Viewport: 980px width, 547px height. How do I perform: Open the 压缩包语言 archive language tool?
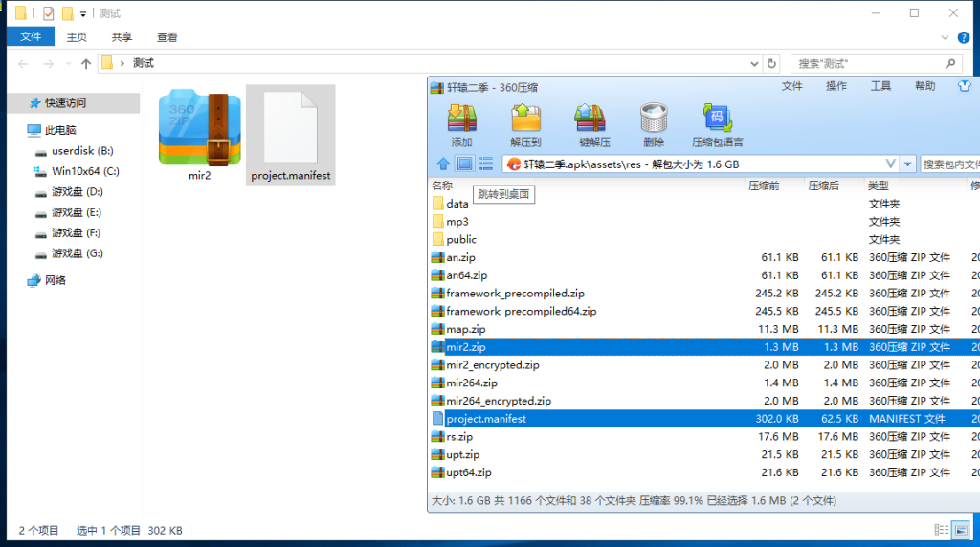[x=717, y=124]
